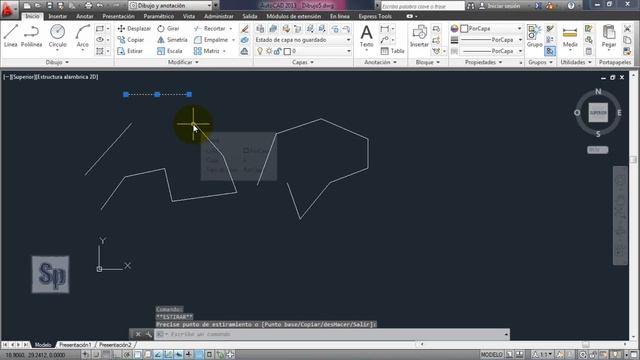Expand the Capas panel
640x360 pixels.
coord(303,62)
